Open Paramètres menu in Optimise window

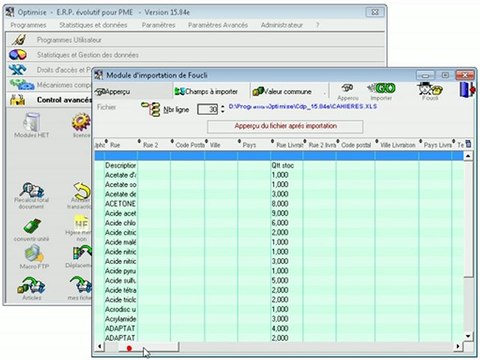click(158, 25)
